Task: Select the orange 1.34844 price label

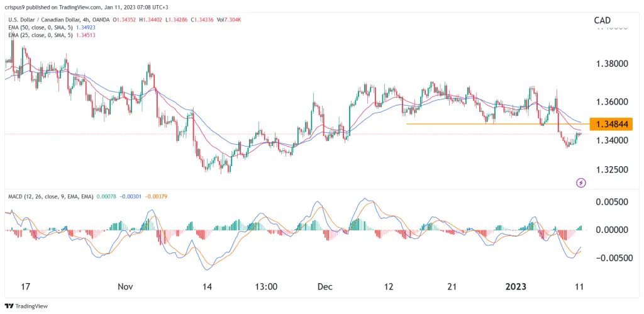Action: (x=611, y=124)
